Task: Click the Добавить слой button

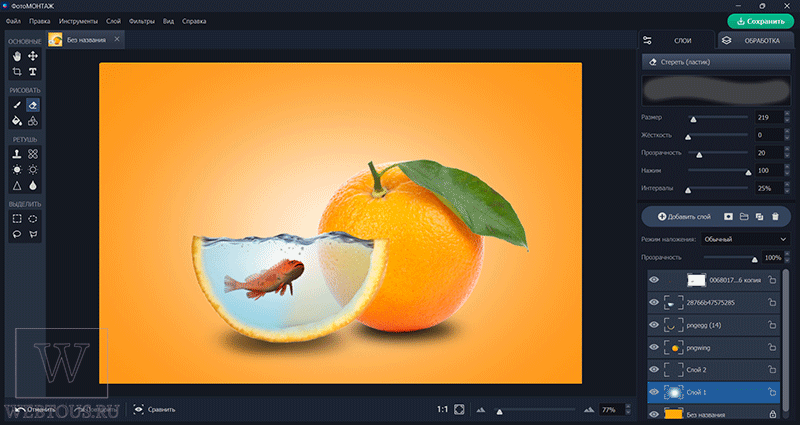Action: coord(684,217)
